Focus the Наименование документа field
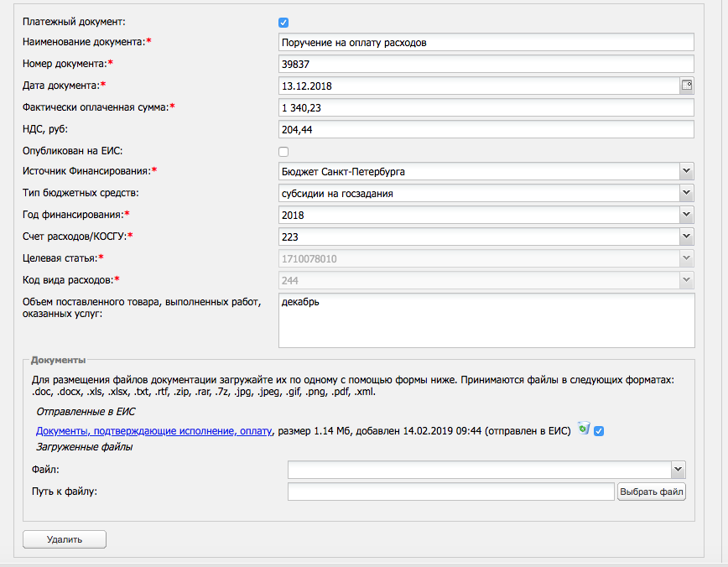This screenshot has width=728, height=567. pyautogui.click(x=486, y=42)
